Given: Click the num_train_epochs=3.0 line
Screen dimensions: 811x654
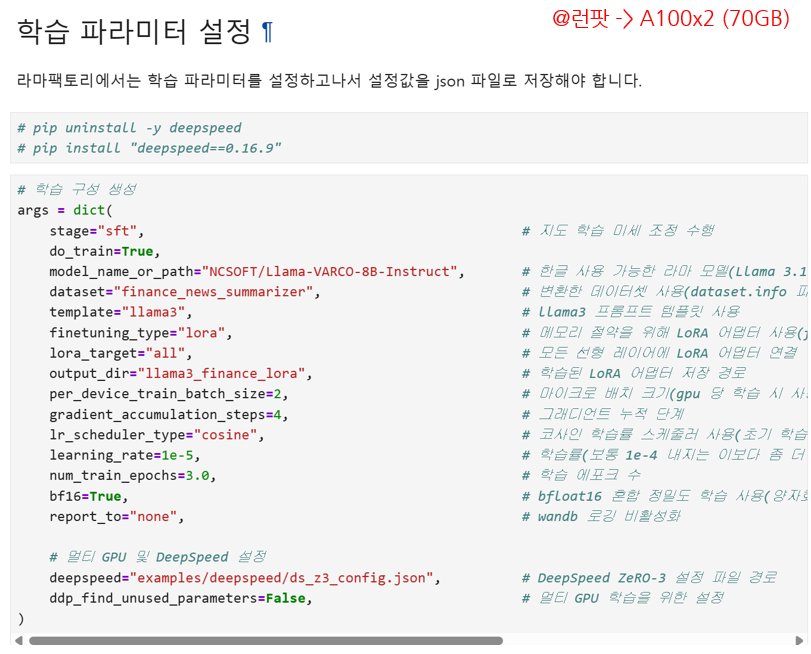Looking at the screenshot, I should 132,475.
